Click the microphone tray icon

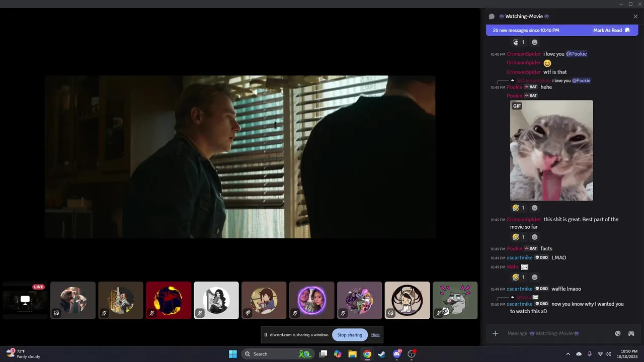(x=589, y=354)
